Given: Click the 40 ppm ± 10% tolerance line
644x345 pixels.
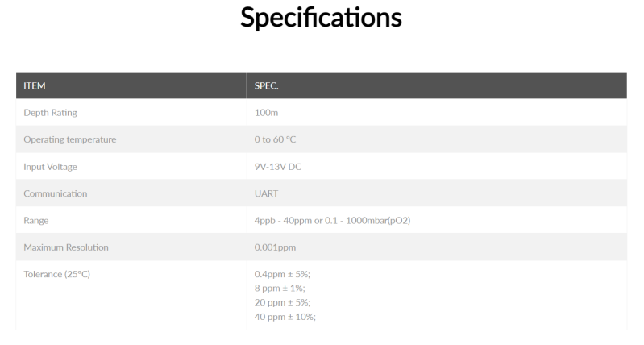Looking at the screenshot, I should pyautogui.click(x=285, y=316).
